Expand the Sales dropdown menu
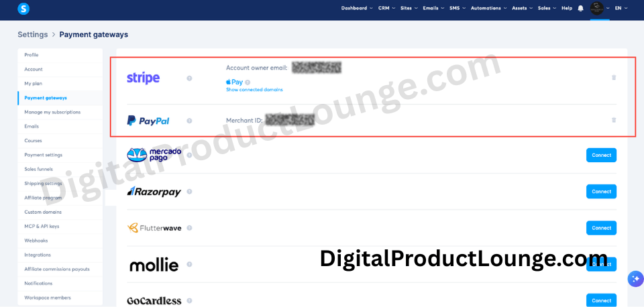Image resolution: width=644 pixels, height=307 pixels. pos(547,8)
